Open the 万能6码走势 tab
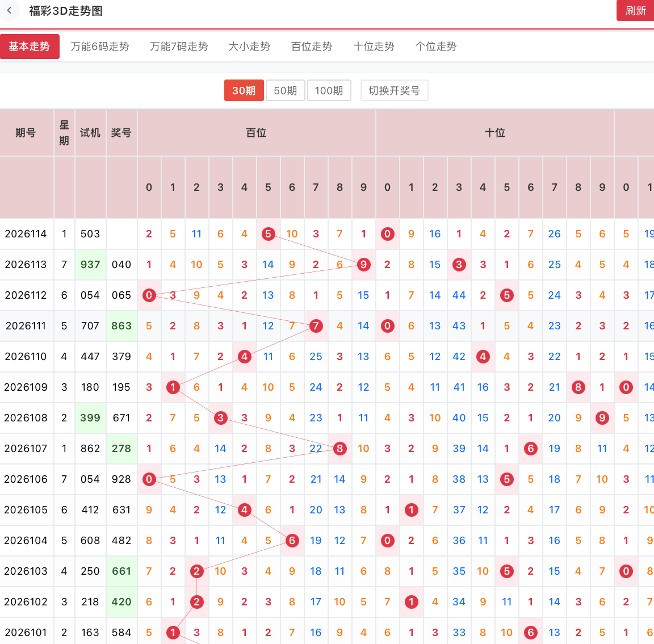 coord(100,47)
